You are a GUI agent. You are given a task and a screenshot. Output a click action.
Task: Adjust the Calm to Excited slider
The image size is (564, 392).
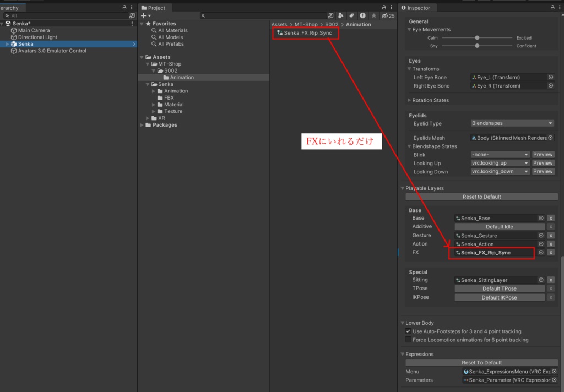pos(477,37)
